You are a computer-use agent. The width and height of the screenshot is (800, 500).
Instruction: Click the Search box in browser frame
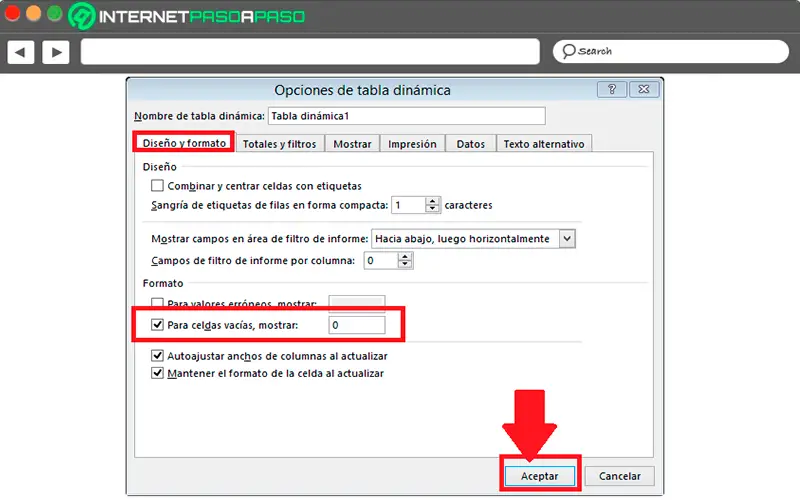click(670, 51)
